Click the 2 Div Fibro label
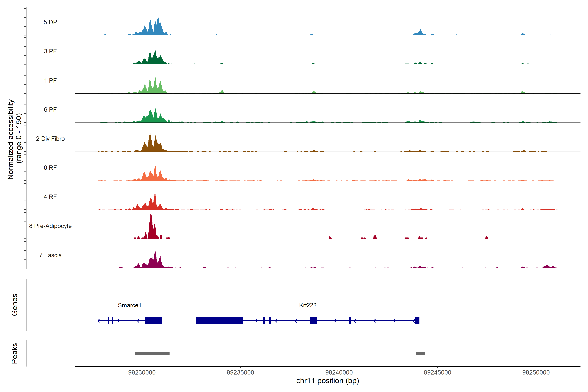Image resolution: width=588 pixels, height=392 pixels. 50,139
